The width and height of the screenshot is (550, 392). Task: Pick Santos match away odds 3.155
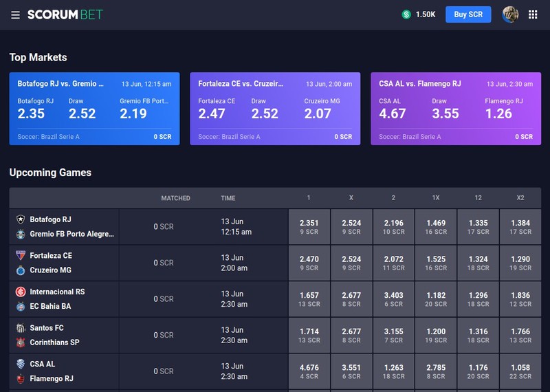pyautogui.click(x=393, y=335)
